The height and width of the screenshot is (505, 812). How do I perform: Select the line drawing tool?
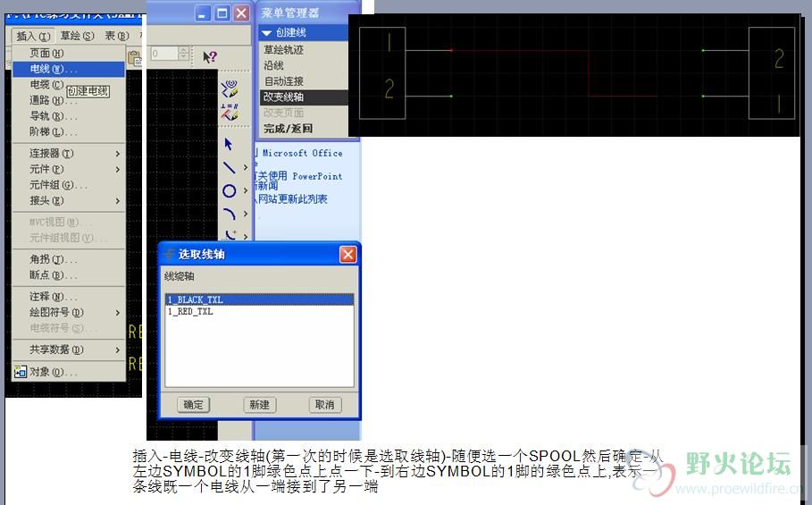[x=229, y=167]
